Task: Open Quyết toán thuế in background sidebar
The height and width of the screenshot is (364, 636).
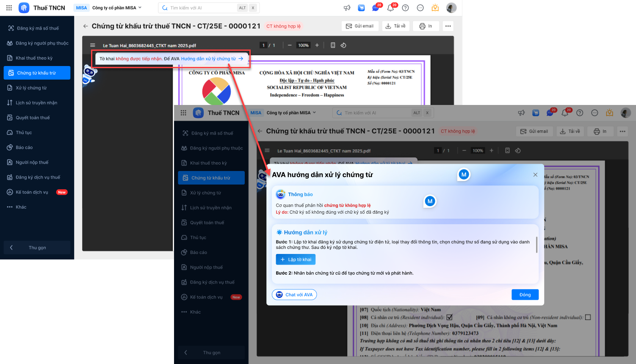Action: coord(37,118)
